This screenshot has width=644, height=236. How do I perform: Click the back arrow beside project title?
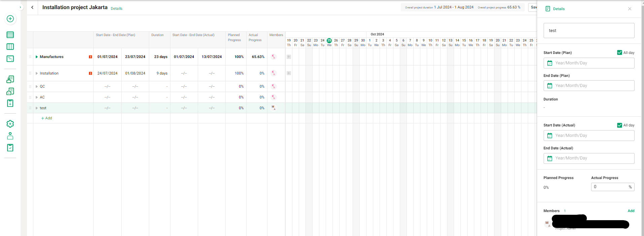click(32, 7)
